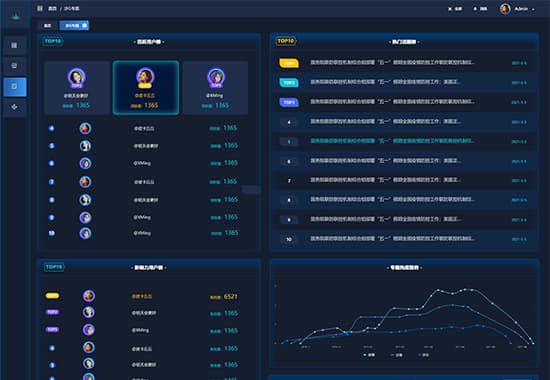550x380 pixels.
Task: Click rank 9 @XMing avatar
Action: (x=85, y=218)
